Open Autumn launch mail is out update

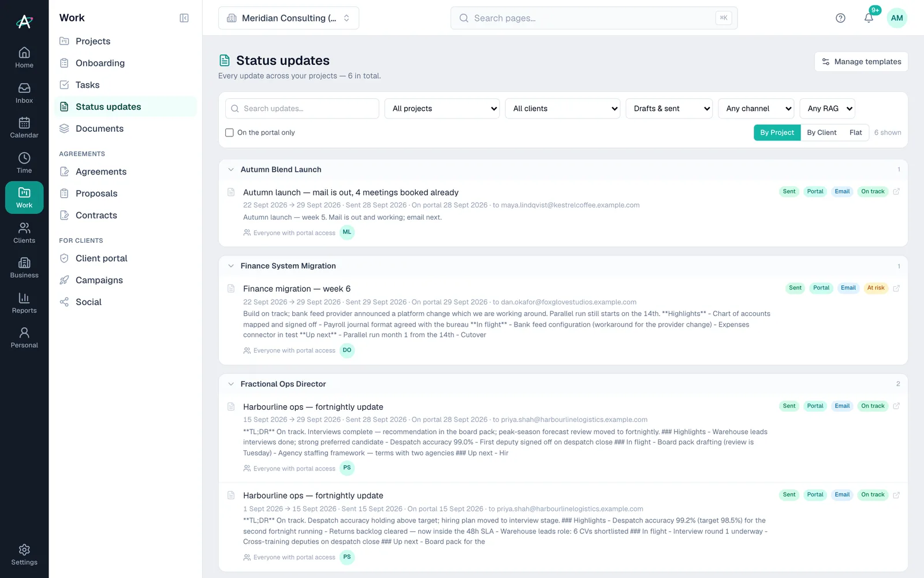[351, 192]
